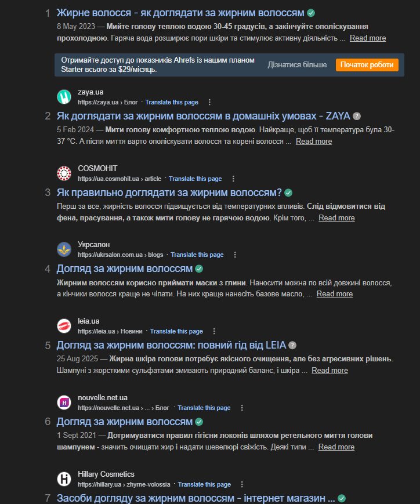Click the Укрсалон site favicon

click(64, 249)
